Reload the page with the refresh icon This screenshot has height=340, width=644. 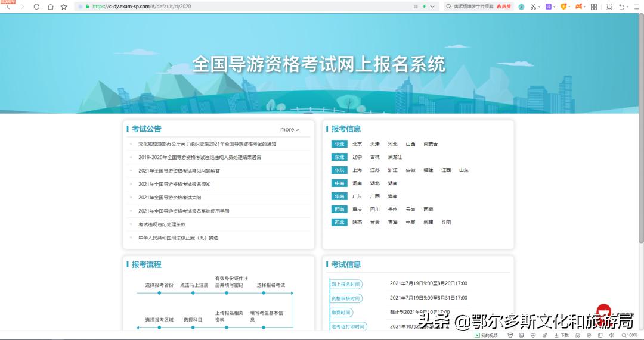pos(36,7)
